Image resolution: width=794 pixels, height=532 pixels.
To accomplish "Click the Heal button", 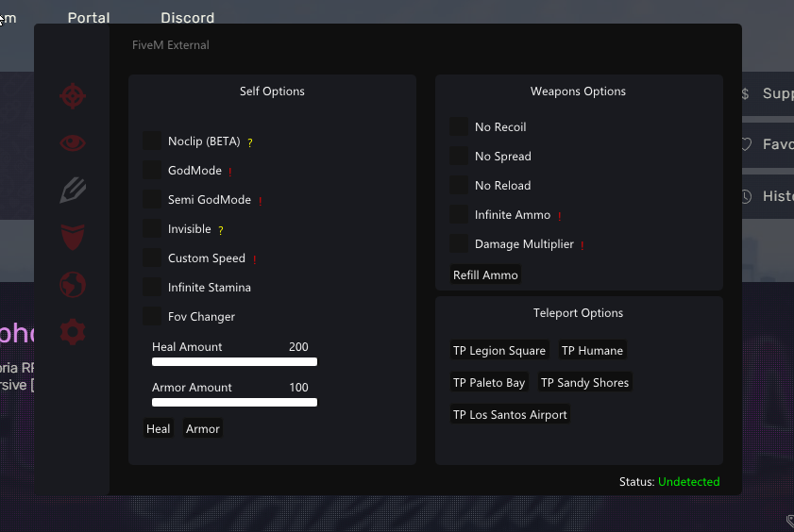I will tap(159, 428).
